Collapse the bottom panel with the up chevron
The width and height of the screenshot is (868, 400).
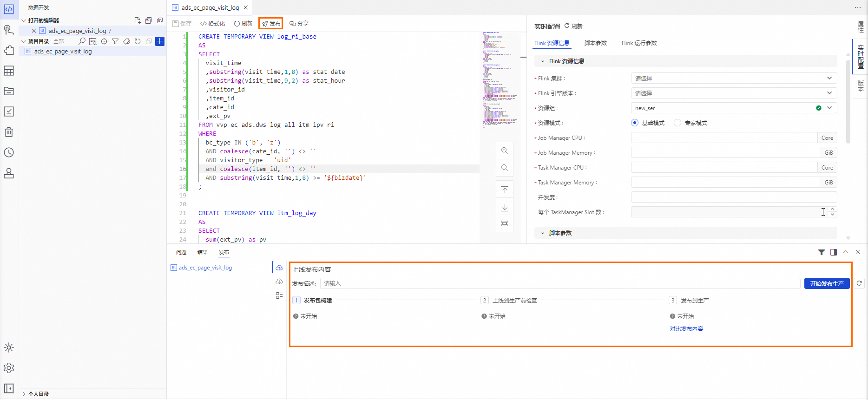click(846, 252)
